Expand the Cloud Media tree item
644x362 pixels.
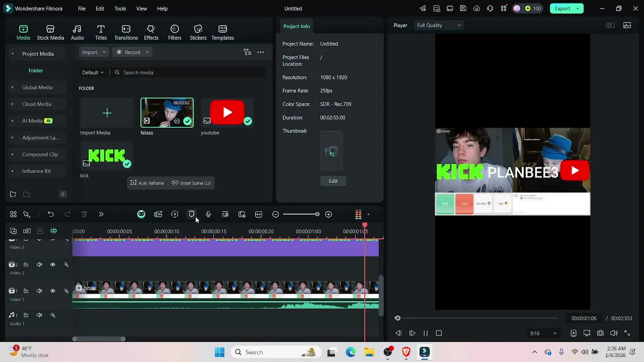tap(12, 104)
